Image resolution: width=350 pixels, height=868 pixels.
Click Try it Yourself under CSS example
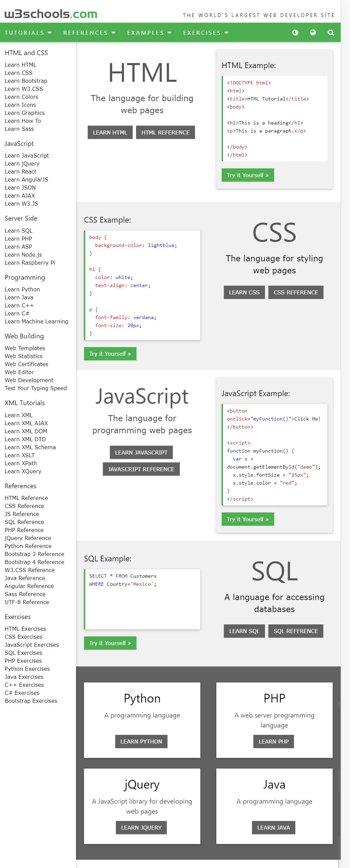click(110, 354)
